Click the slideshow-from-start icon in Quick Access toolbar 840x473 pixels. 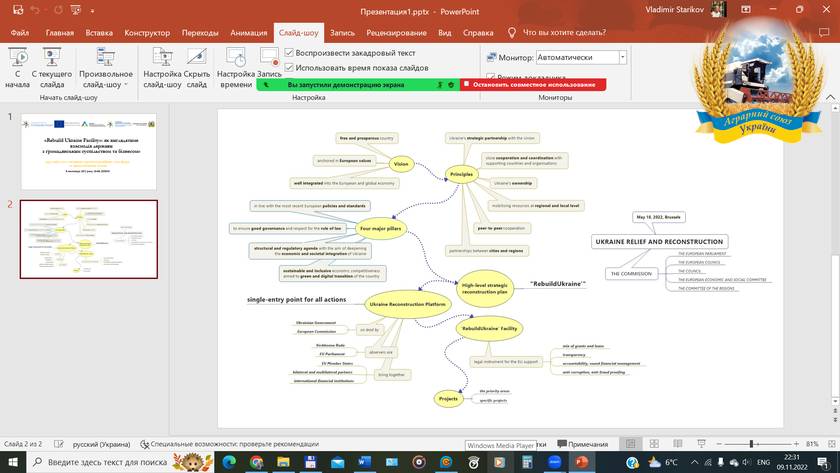click(76, 10)
